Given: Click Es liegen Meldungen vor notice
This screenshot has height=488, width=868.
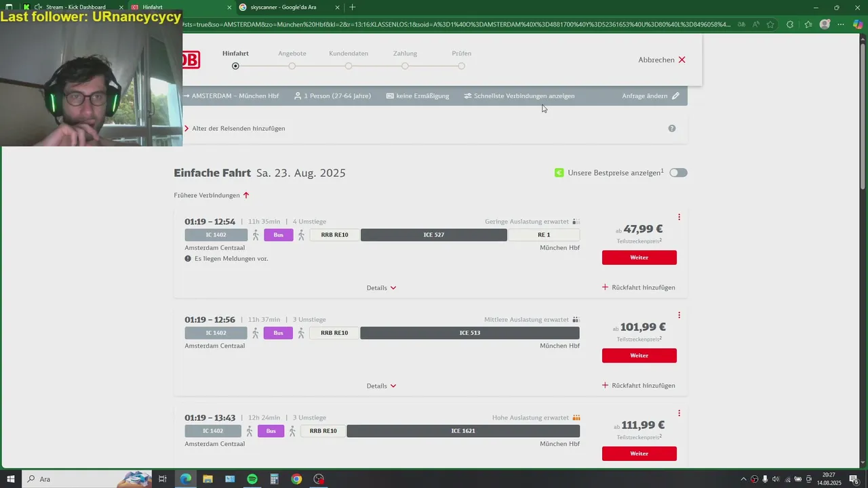Looking at the screenshot, I should (226, 259).
